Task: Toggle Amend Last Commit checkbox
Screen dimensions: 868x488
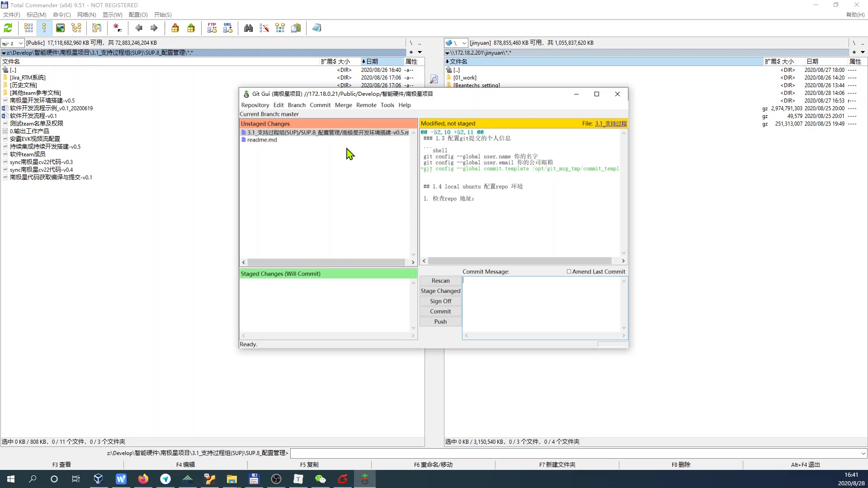Action: (570, 271)
